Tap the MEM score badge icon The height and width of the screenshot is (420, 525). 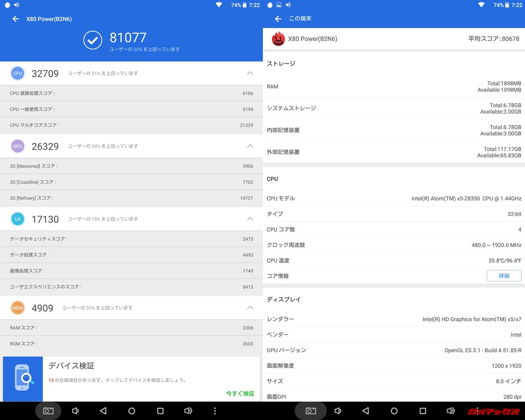[x=17, y=308]
